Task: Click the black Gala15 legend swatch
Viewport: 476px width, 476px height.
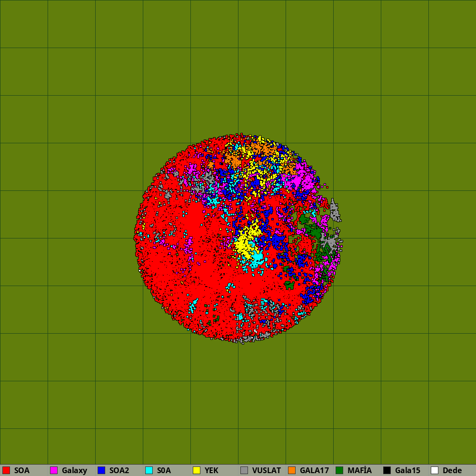Action: coord(387,470)
